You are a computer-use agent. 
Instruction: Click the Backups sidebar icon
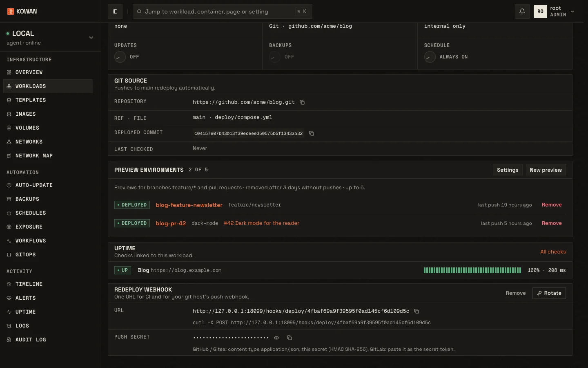pyautogui.click(x=9, y=199)
